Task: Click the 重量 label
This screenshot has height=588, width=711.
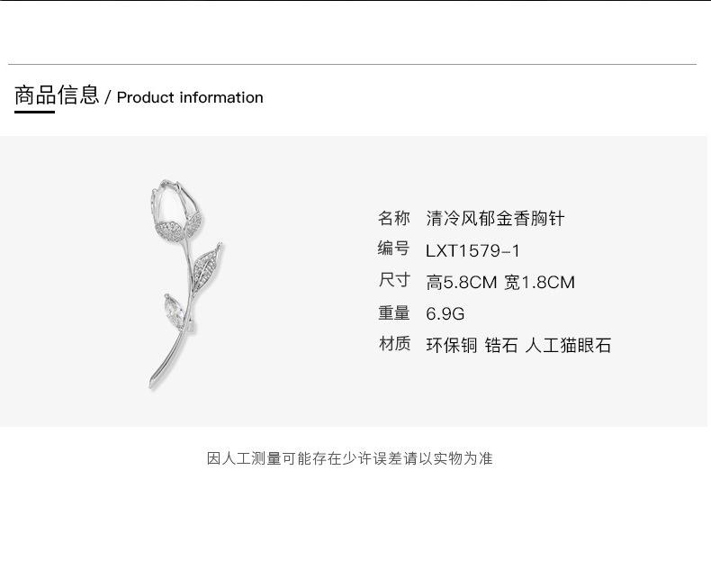Action: point(394,313)
